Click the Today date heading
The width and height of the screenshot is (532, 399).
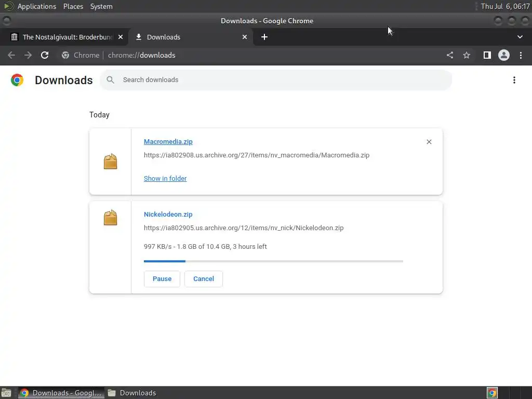pyautogui.click(x=99, y=115)
